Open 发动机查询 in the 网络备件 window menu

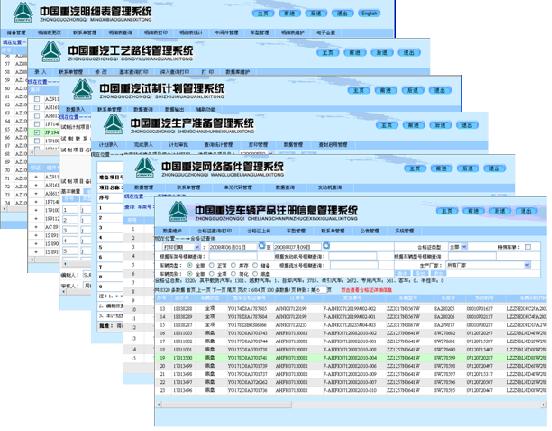pyautogui.click(x=330, y=187)
